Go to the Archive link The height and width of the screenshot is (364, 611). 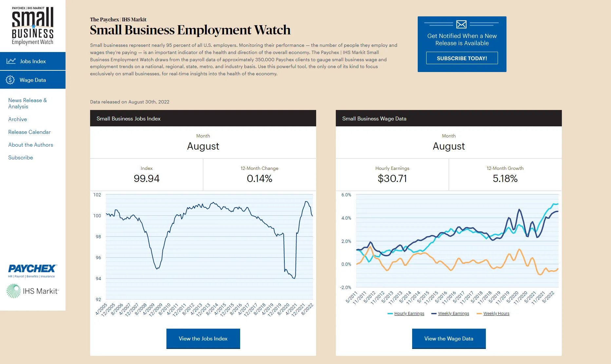tap(18, 119)
